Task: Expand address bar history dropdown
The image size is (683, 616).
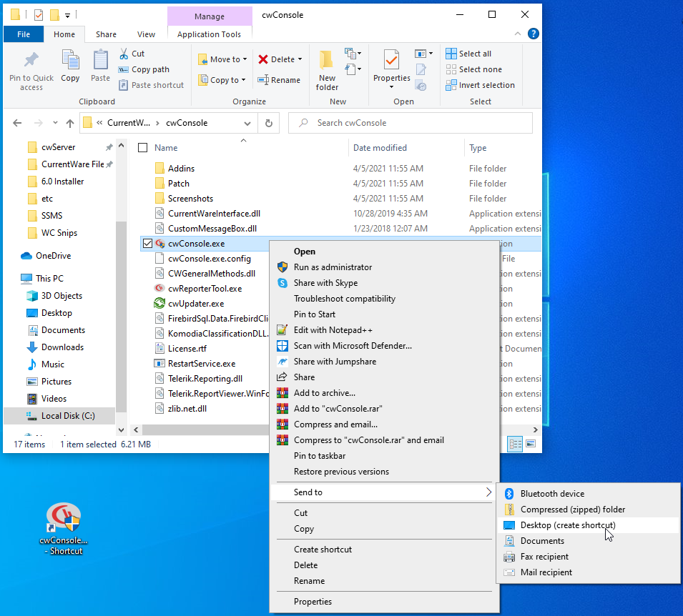Action: [x=247, y=123]
